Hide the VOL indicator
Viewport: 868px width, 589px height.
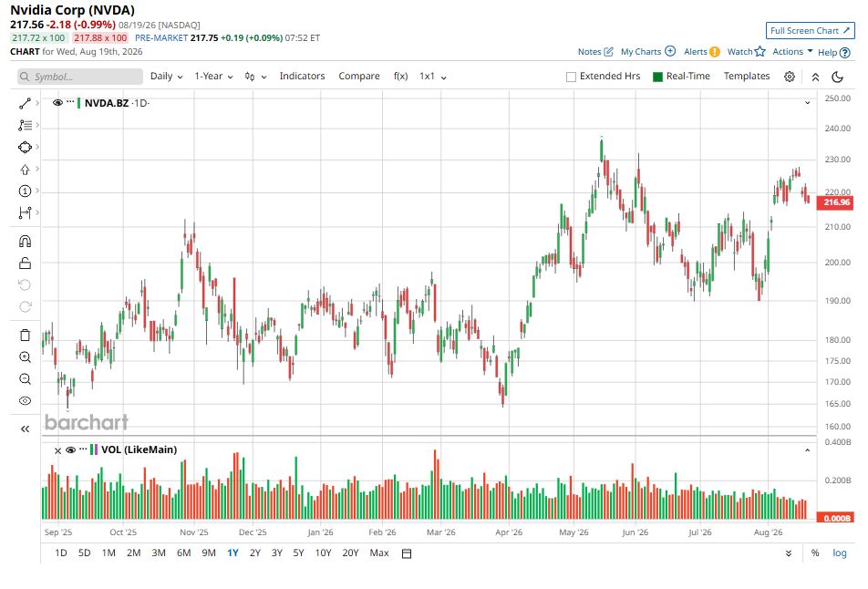point(70,450)
